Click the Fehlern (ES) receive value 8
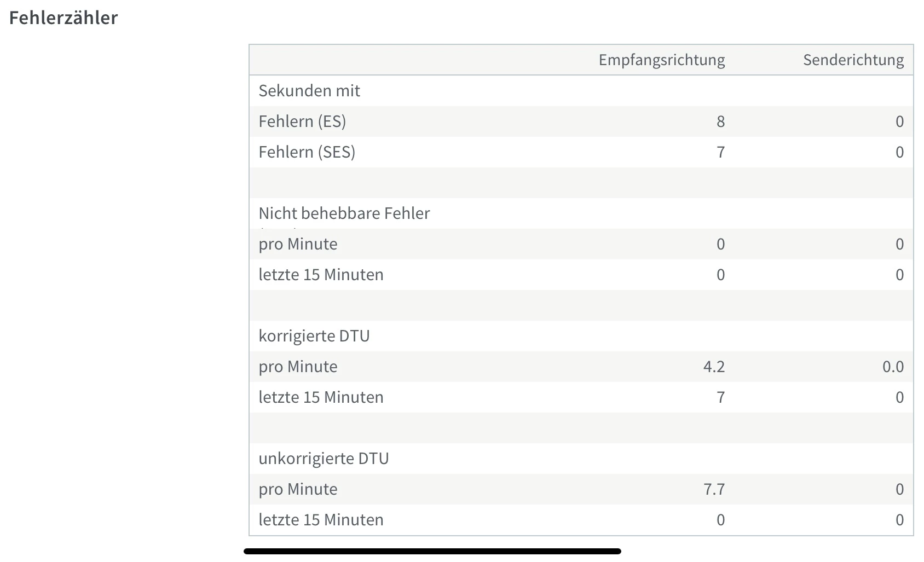 click(x=720, y=121)
